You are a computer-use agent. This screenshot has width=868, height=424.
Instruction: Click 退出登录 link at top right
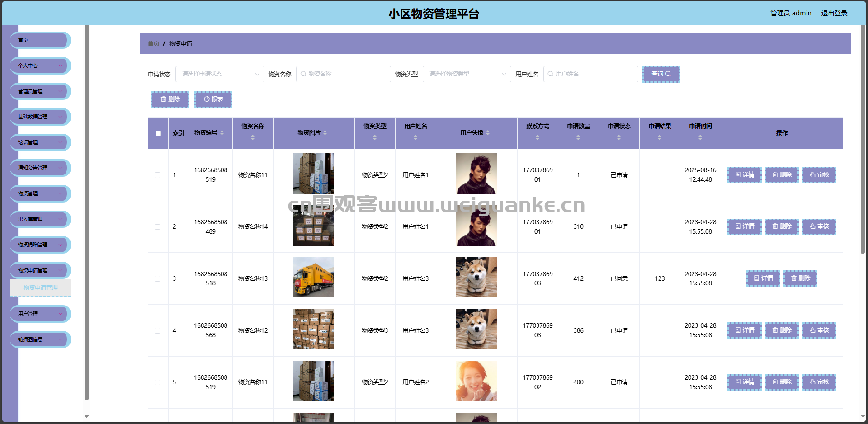point(834,13)
